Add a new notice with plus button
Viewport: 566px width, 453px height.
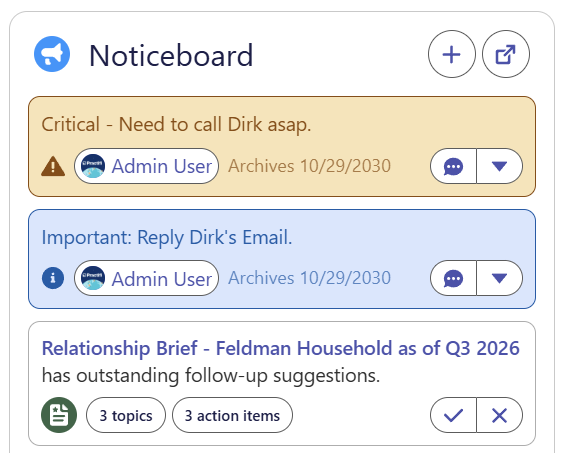pos(452,54)
